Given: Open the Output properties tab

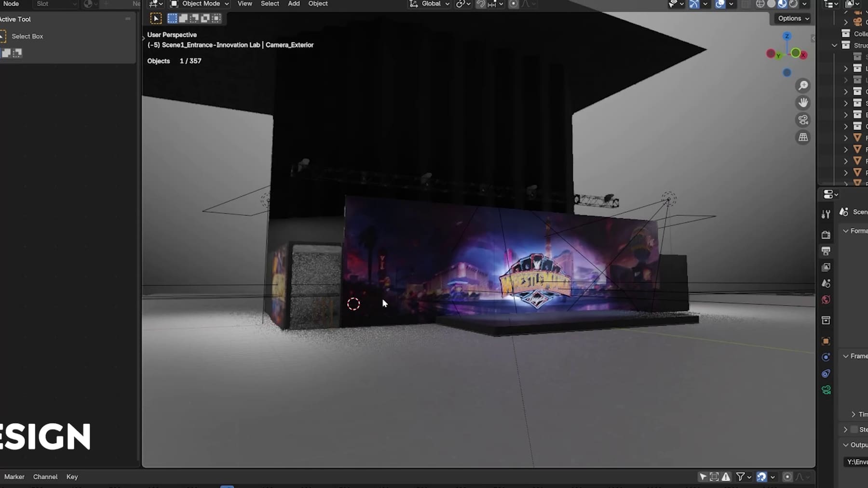Looking at the screenshot, I should tap(826, 251).
